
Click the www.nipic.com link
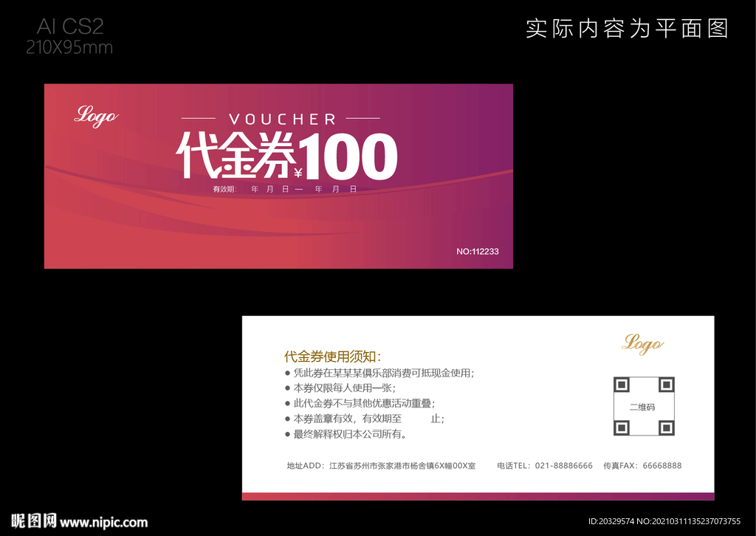tap(103, 522)
